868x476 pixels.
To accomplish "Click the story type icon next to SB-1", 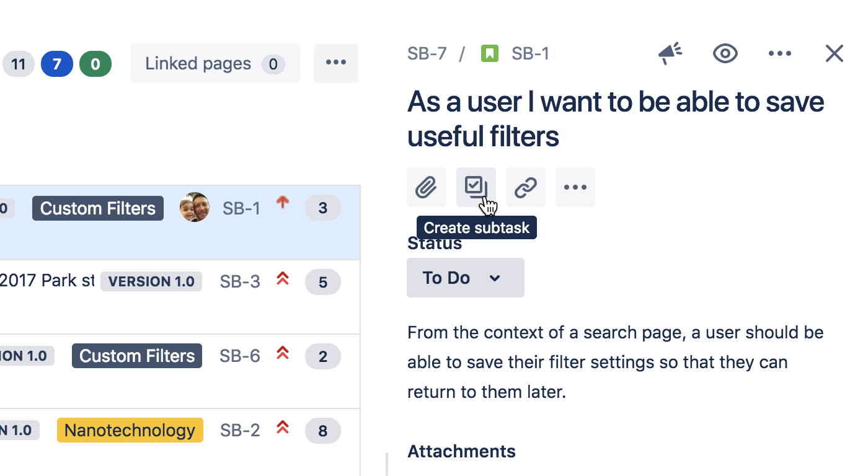I will pos(490,53).
